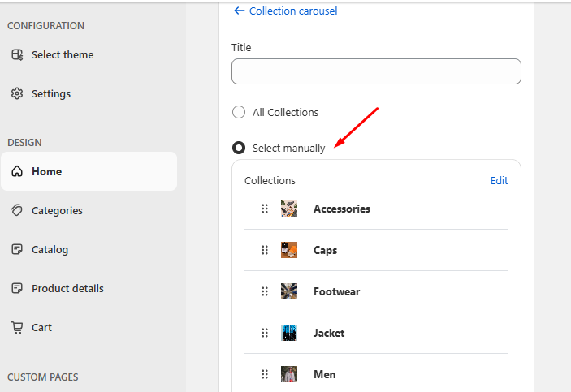This screenshot has height=392, width=571.
Task: Click the Men collection name
Action: point(324,374)
